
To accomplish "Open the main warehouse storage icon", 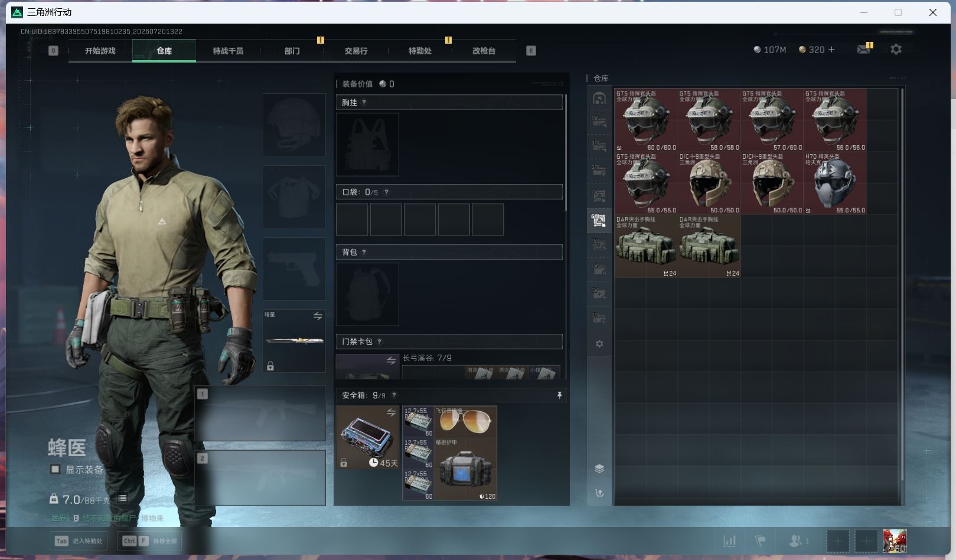I will click(599, 98).
